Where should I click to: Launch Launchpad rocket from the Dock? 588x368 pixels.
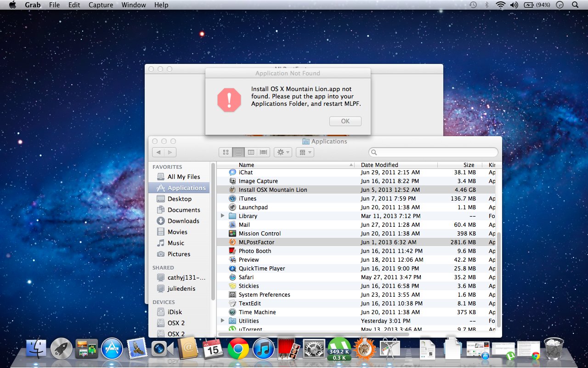62,349
